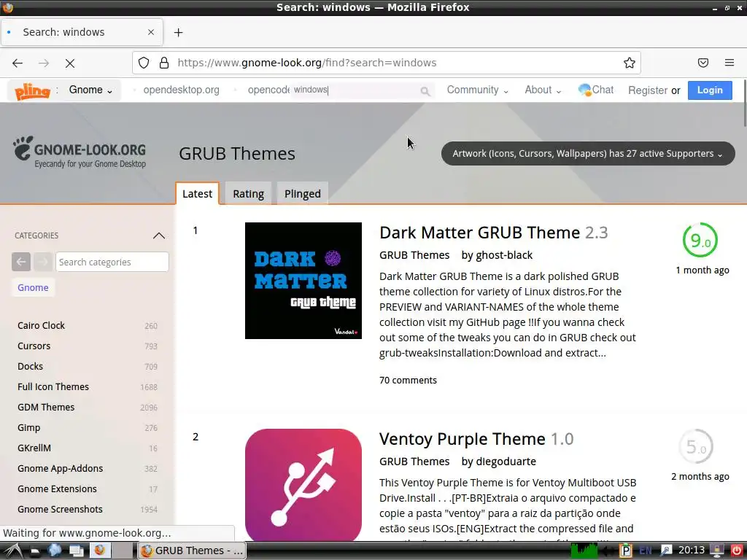Click the Firefox URL address bar
This screenshot has width=747, height=560.
click(387, 63)
